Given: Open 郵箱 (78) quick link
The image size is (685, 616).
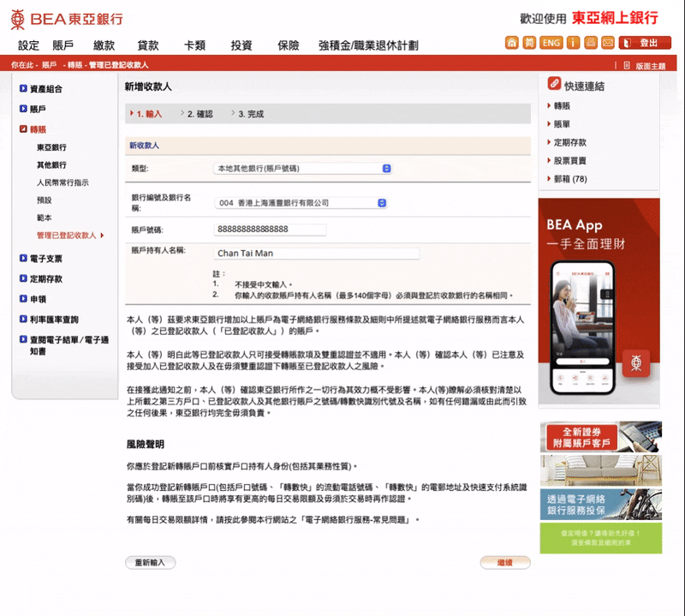Looking at the screenshot, I should [570, 179].
